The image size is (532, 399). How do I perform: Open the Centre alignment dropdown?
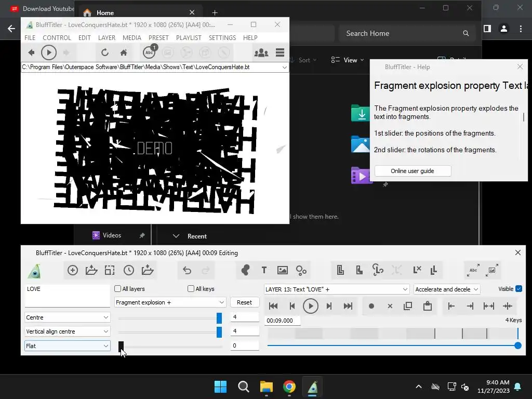(x=67, y=317)
